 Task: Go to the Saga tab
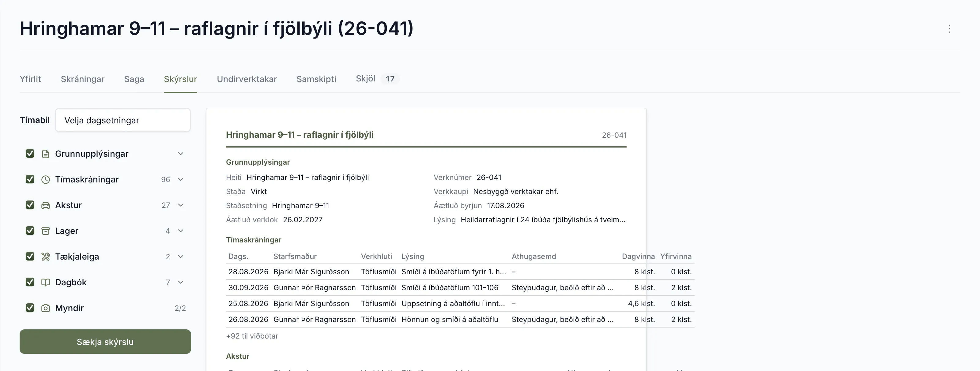click(134, 79)
